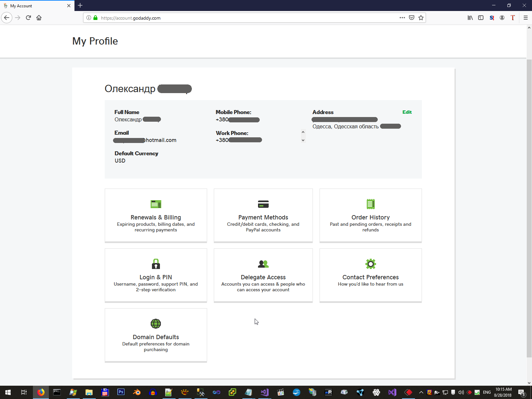Click the My Profile heading
The image size is (532, 399).
[95, 41]
